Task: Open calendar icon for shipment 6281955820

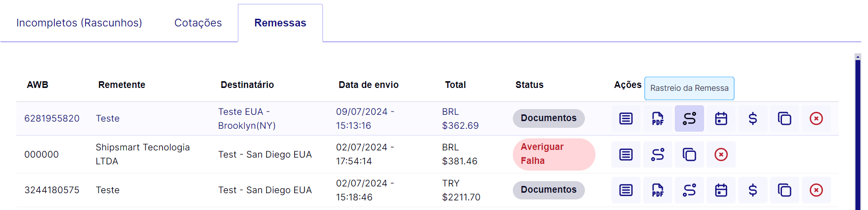Action: point(721,118)
